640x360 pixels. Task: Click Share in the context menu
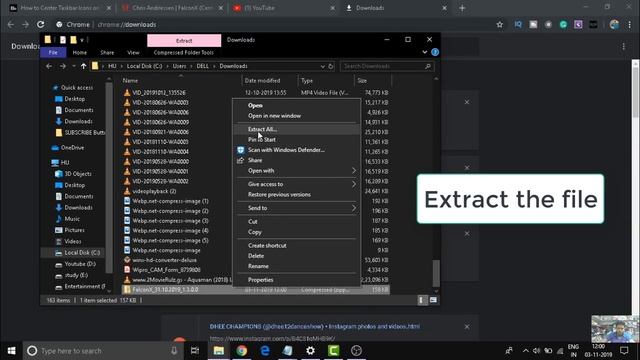(255, 160)
